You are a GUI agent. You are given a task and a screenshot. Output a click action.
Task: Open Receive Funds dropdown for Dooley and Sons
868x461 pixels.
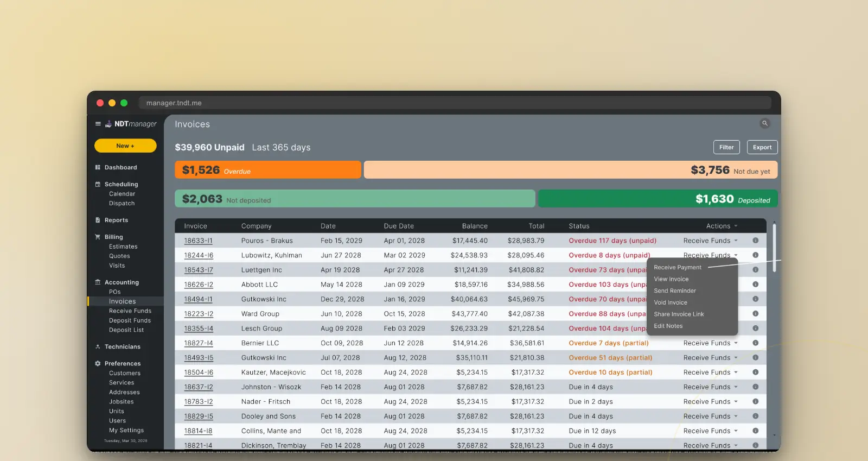[x=711, y=416]
